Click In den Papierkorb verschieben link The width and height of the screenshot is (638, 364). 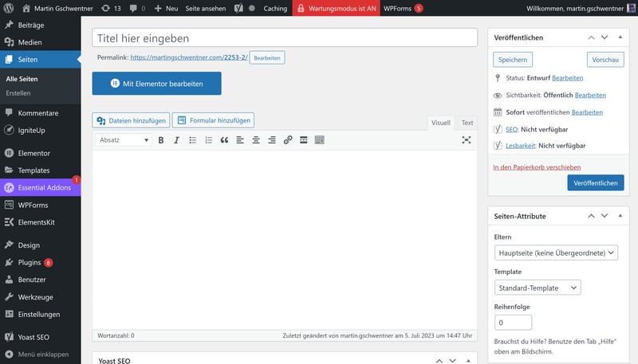(537, 167)
